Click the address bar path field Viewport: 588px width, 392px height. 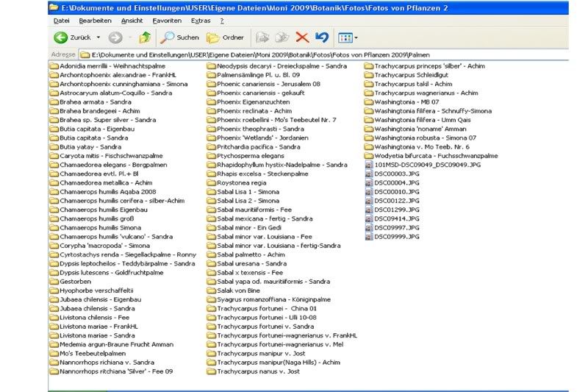pyautogui.click(x=294, y=54)
